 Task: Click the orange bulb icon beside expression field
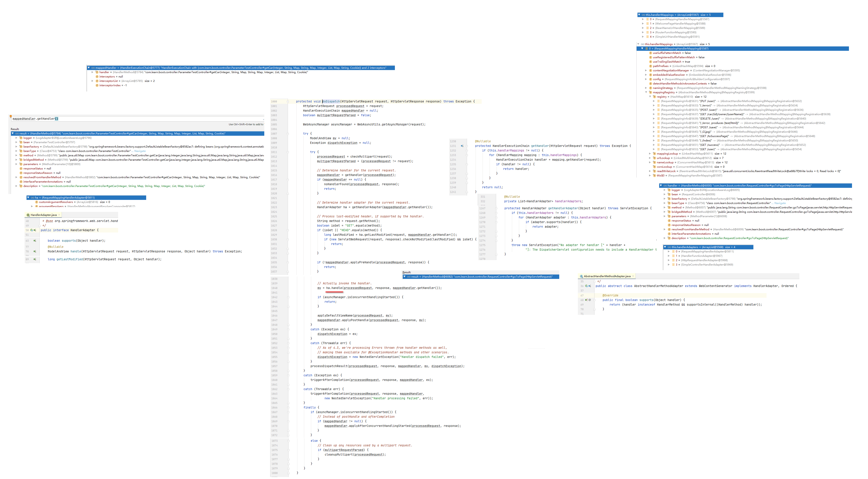pyautogui.click(x=11, y=116)
